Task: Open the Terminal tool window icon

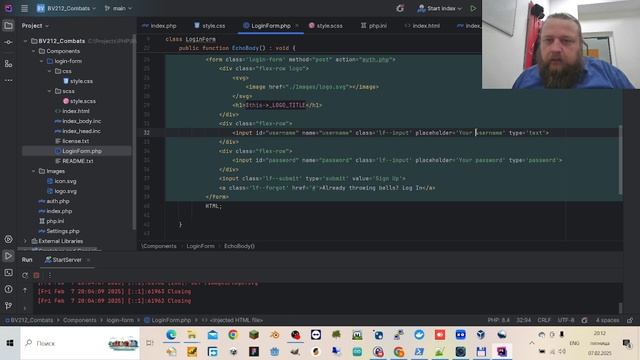Action: click(x=8, y=272)
